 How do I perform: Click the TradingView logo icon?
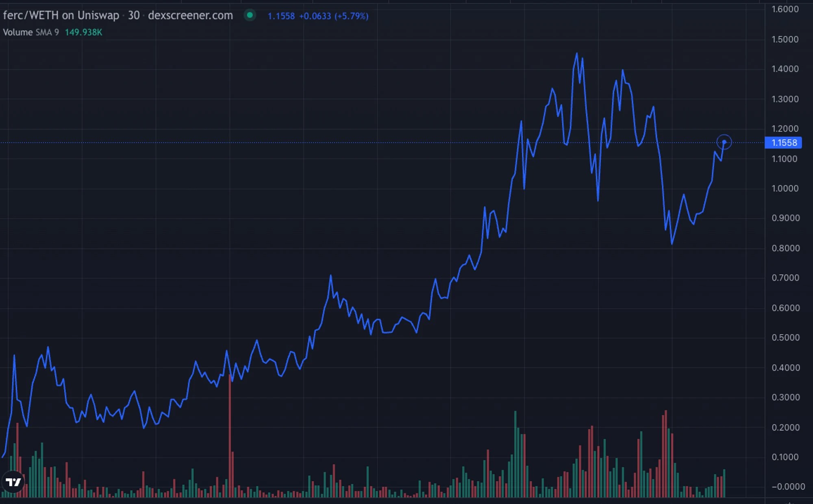[13, 482]
